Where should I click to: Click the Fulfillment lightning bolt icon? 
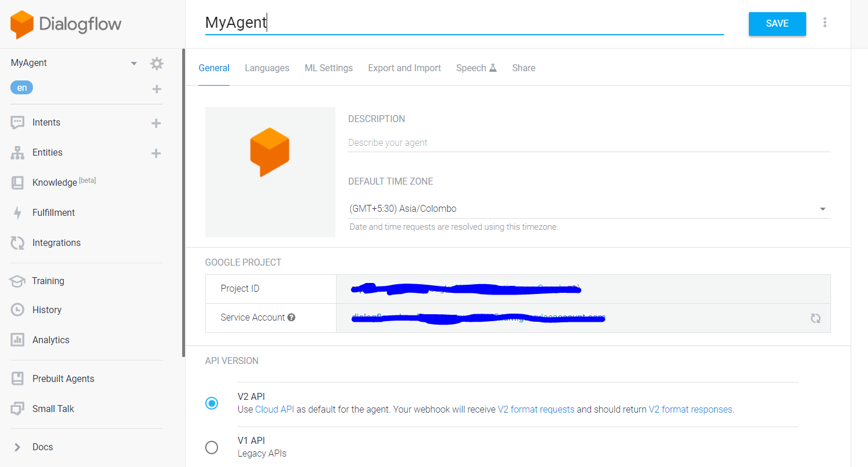(x=17, y=213)
